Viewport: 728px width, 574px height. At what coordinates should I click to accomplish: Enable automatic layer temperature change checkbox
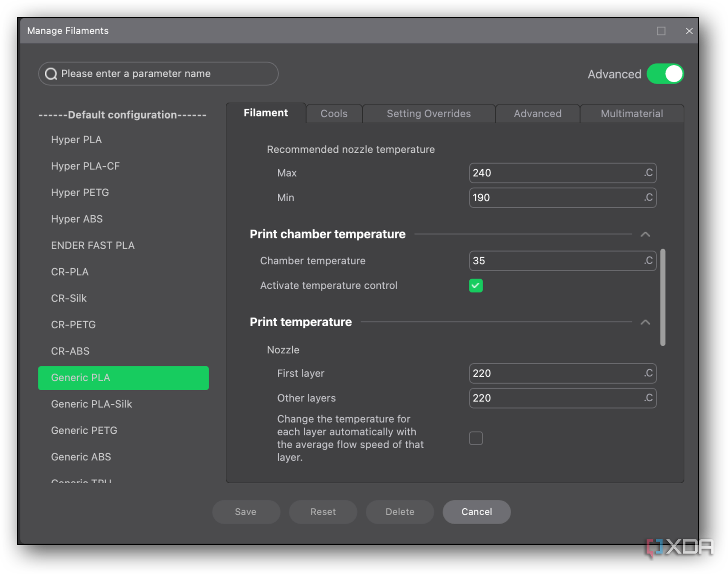[476, 438]
